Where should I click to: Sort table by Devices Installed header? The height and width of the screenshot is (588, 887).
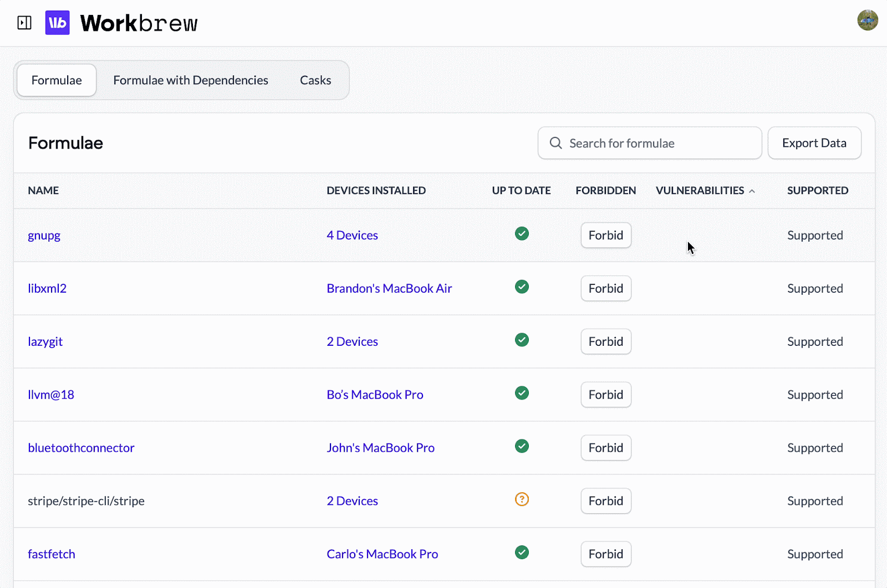376,191
